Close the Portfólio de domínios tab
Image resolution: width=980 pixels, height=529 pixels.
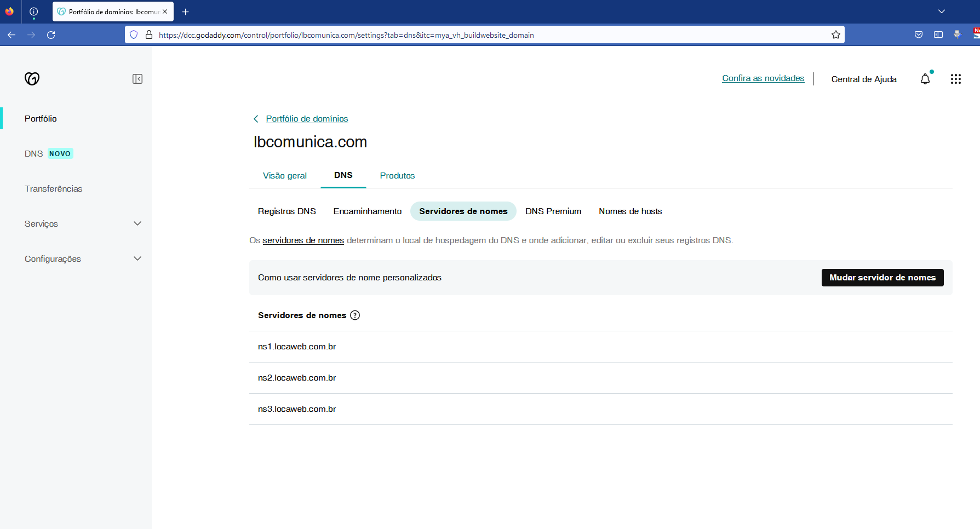click(165, 12)
